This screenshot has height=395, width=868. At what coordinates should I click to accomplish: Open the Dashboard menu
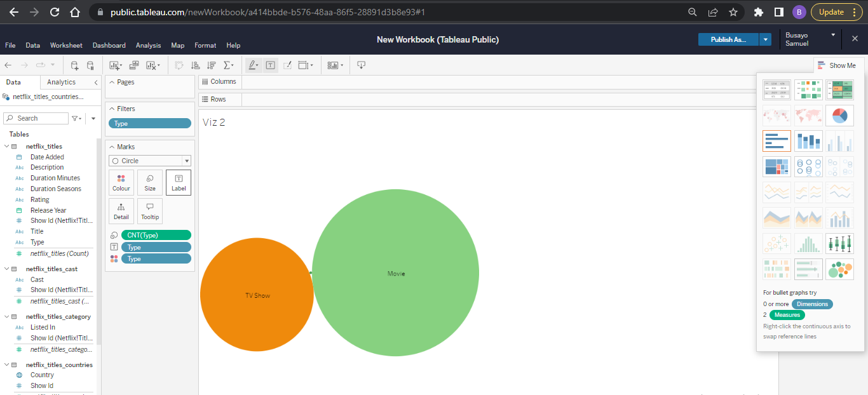click(109, 46)
